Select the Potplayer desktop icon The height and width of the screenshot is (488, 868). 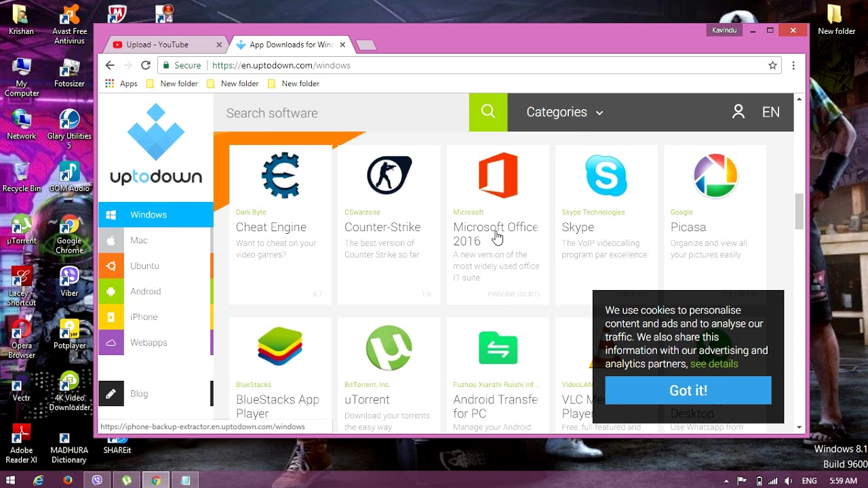[69, 333]
